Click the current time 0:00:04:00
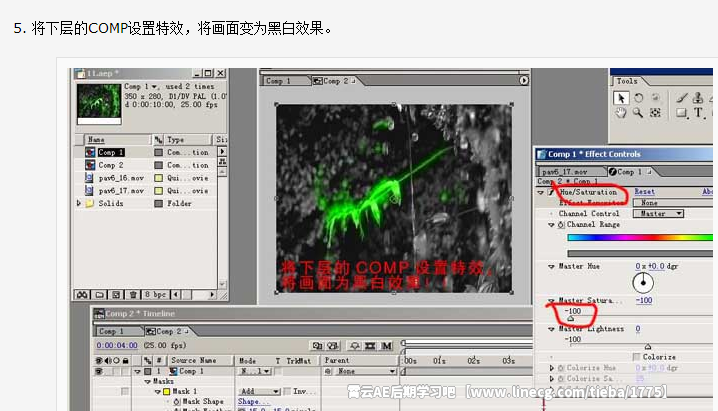718x411 pixels. pyautogui.click(x=117, y=346)
